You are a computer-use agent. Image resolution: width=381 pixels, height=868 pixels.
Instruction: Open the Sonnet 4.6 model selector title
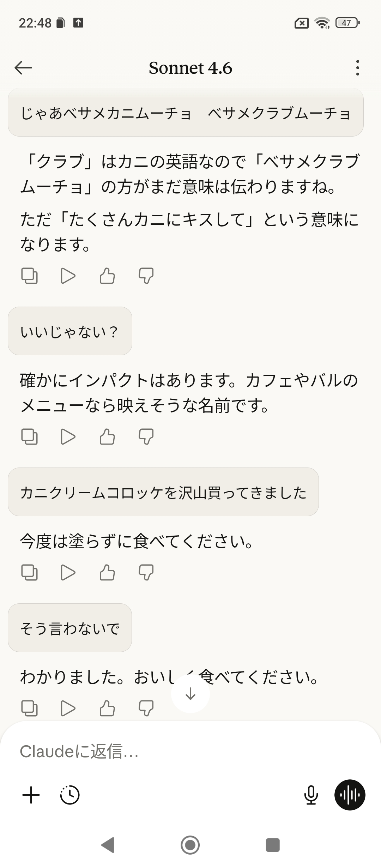(190, 68)
